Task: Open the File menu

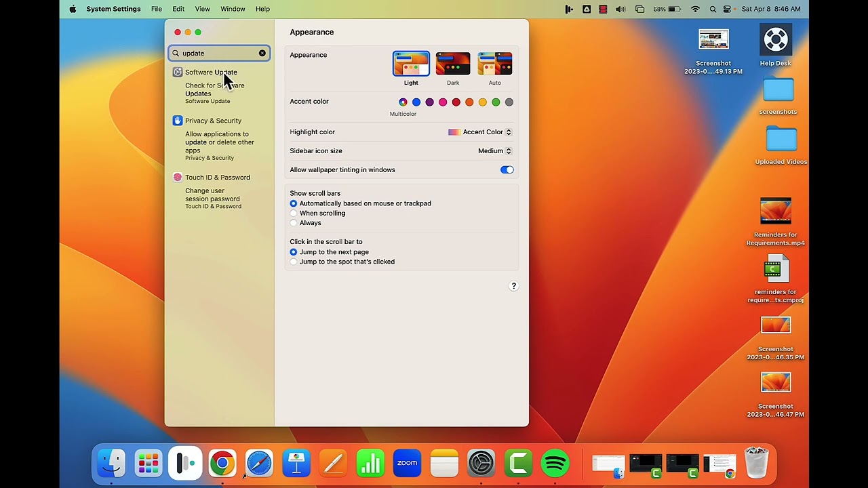Action: pyautogui.click(x=157, y=9)
